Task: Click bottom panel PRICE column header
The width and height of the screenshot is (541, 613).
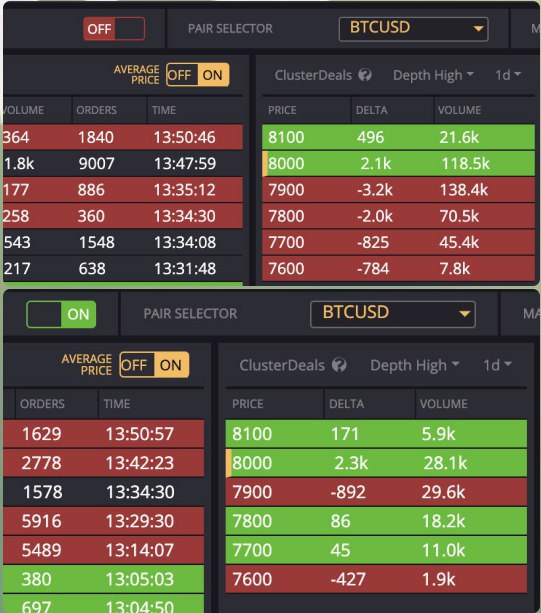Action: [x=247, y=403]
